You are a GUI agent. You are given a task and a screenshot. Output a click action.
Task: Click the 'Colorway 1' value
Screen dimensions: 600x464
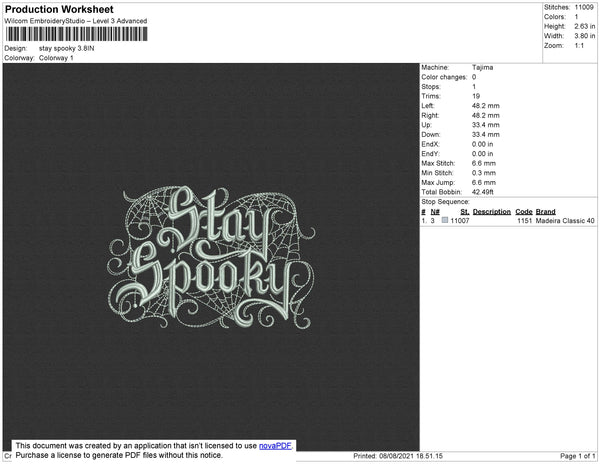56,58
